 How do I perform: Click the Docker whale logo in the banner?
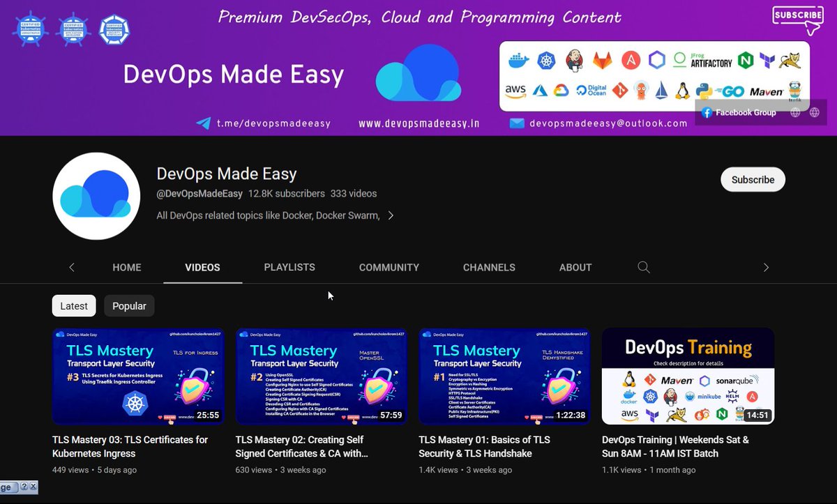518,61
